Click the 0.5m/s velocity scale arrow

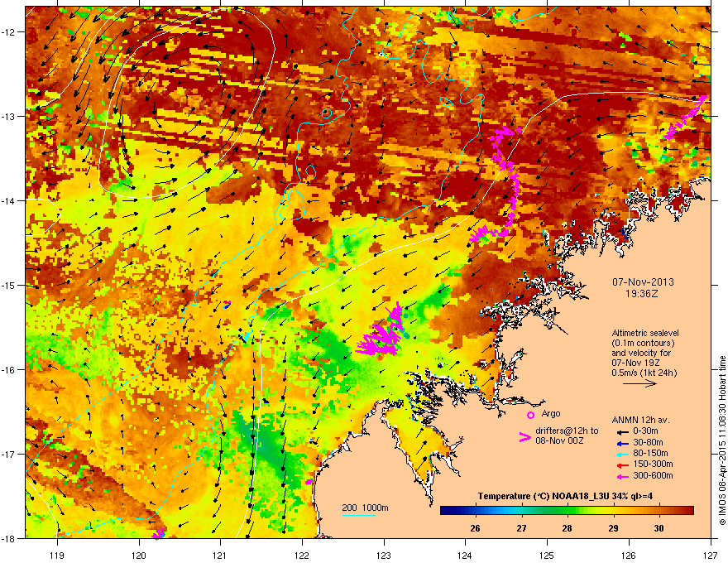tap(639, 383)
